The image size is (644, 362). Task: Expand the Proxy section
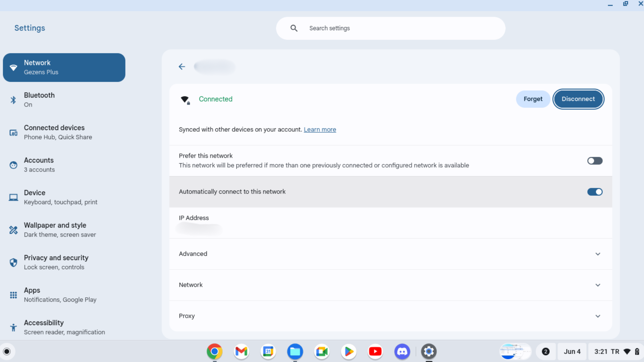tap(390, 316)
